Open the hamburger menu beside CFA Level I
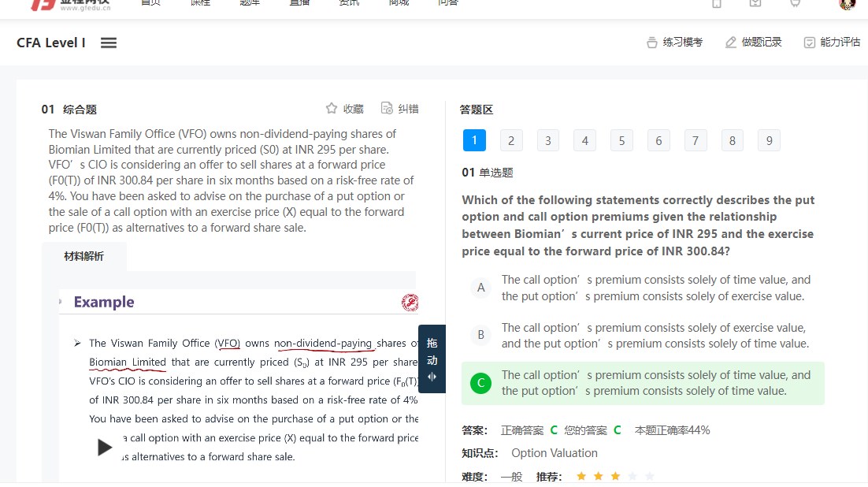 tap(109, 43)
